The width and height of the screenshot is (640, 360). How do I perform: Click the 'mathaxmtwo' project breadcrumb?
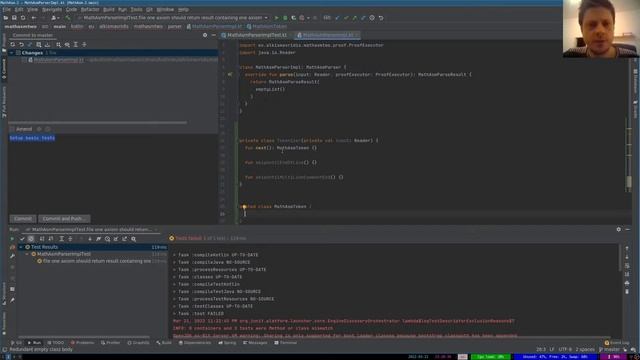(20, 27)
